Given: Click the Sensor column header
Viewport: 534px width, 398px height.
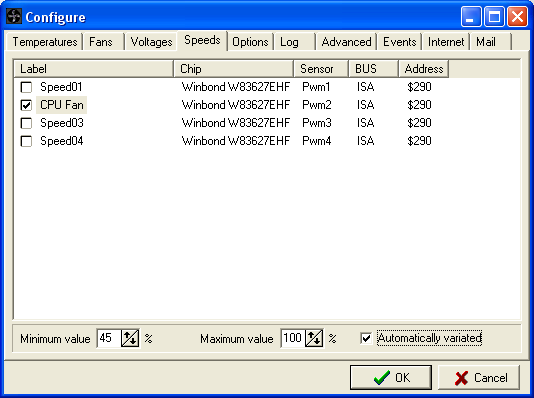Looking at the screenshot, I should click(x=321, y=69).
